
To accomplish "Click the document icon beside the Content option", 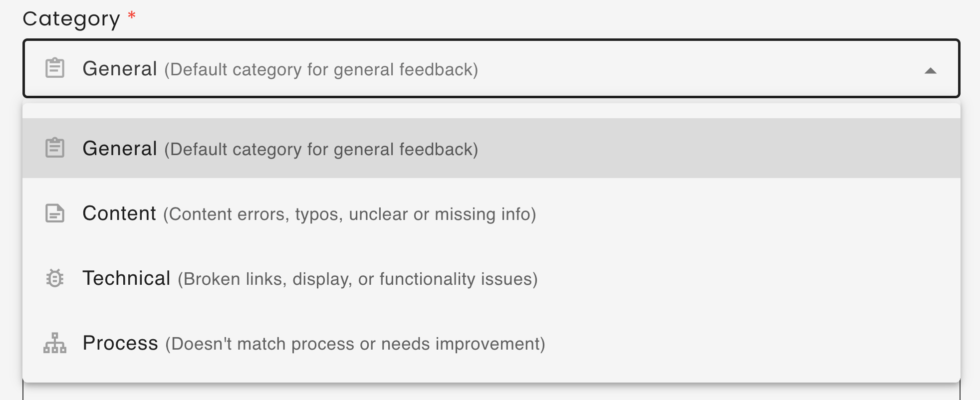I will [x=55, y=213].
